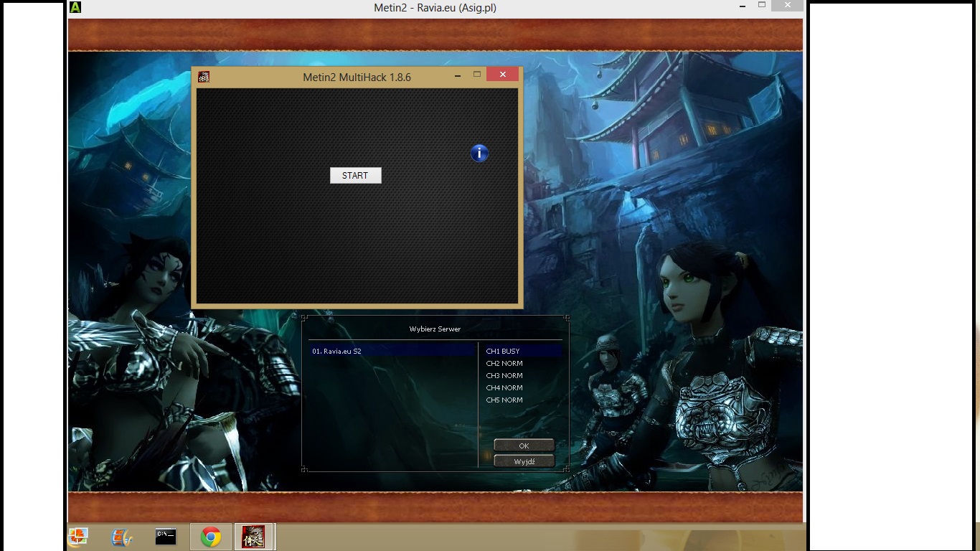Launch Movie Maker from the taskbar

(x=122, y=537)
